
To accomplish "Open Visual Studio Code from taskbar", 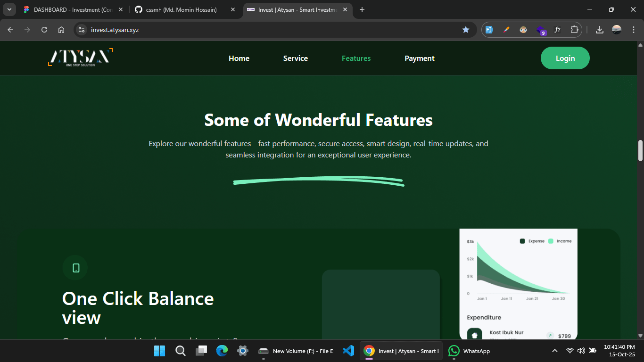I will (x=348, y=351).
